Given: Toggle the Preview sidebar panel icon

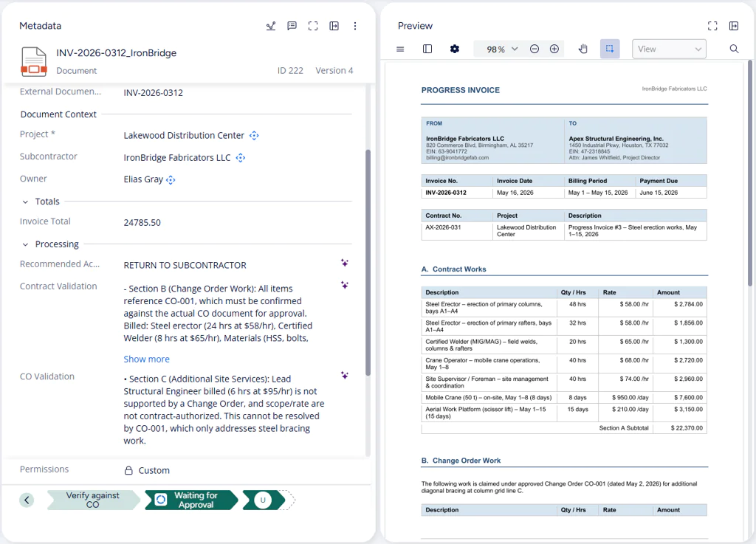Looking at the screenshot, I should tap(427, 49).
